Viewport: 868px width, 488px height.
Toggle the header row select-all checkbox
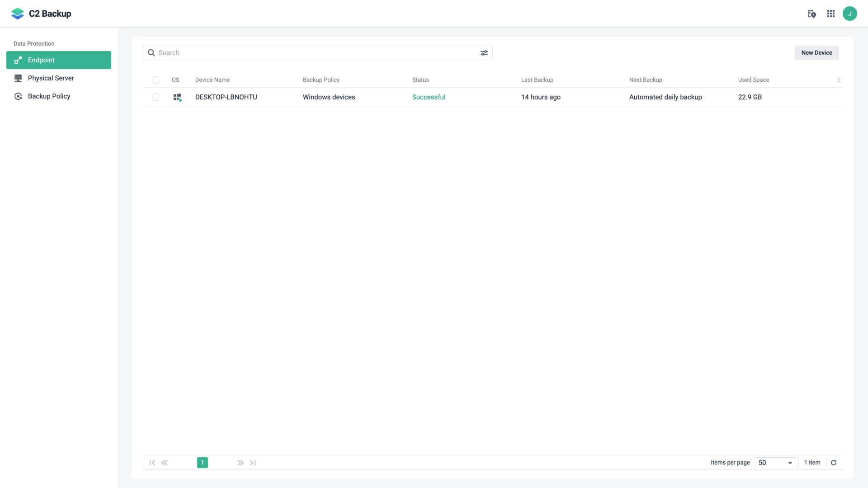155,79
